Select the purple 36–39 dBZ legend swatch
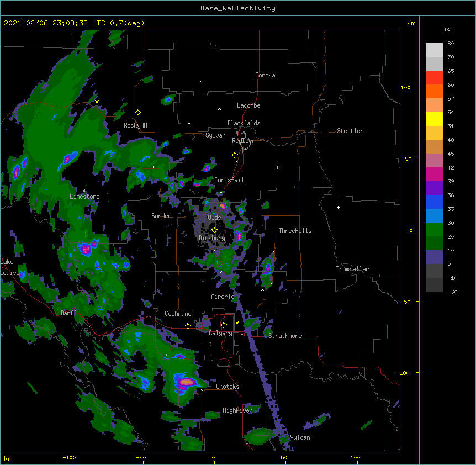 (434, 188)
